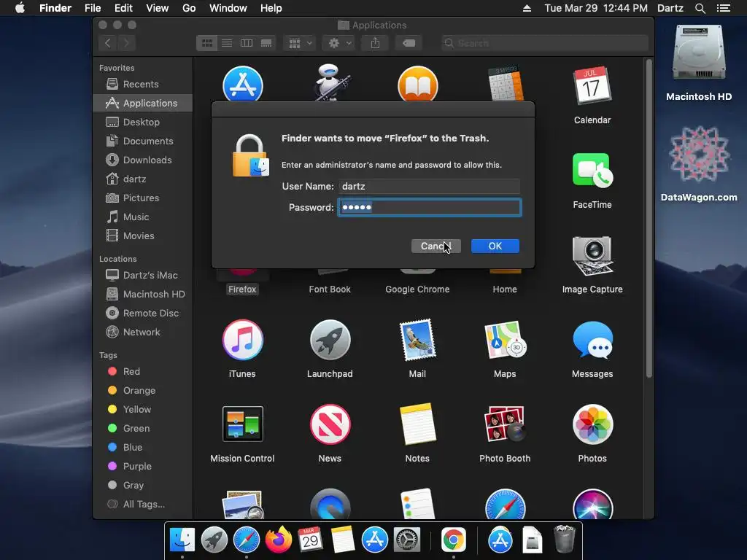Click the Password field
This screenshot has width=747, height=560.
430,208
